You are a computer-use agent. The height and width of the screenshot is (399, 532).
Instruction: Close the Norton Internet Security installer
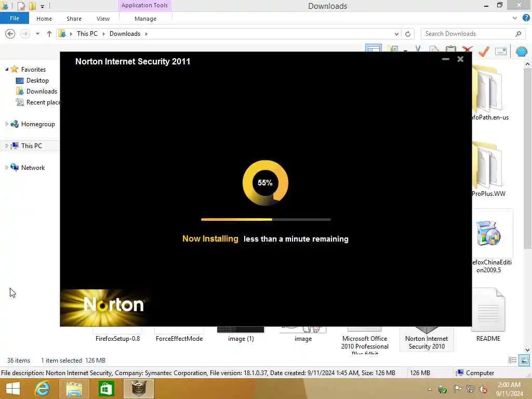pos(460,59)
